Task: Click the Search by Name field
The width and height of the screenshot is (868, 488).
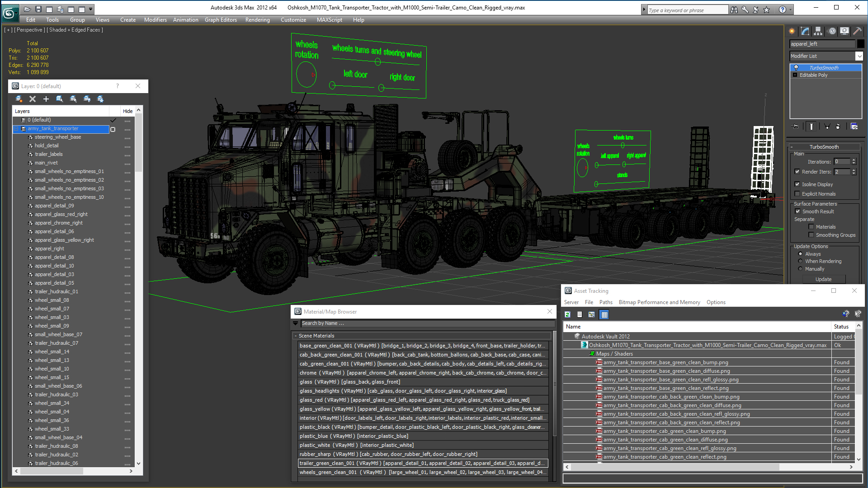Action: point(427,324)
